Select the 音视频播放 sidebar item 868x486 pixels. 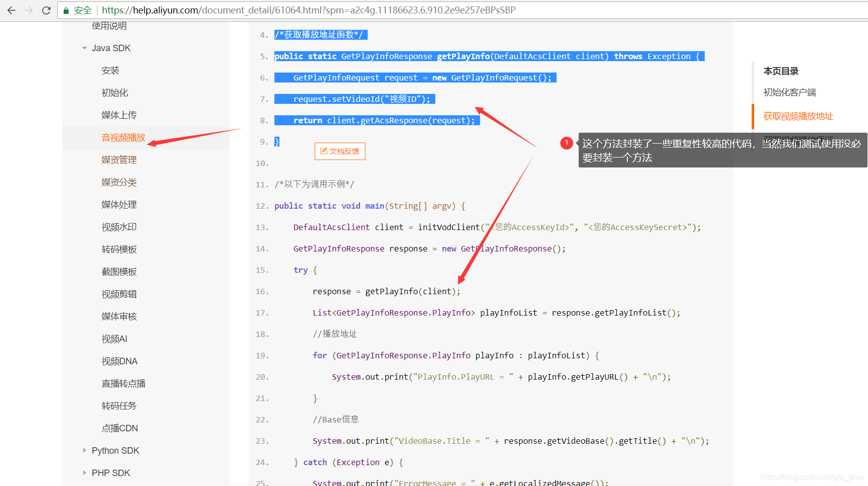(x=123, y=138)
